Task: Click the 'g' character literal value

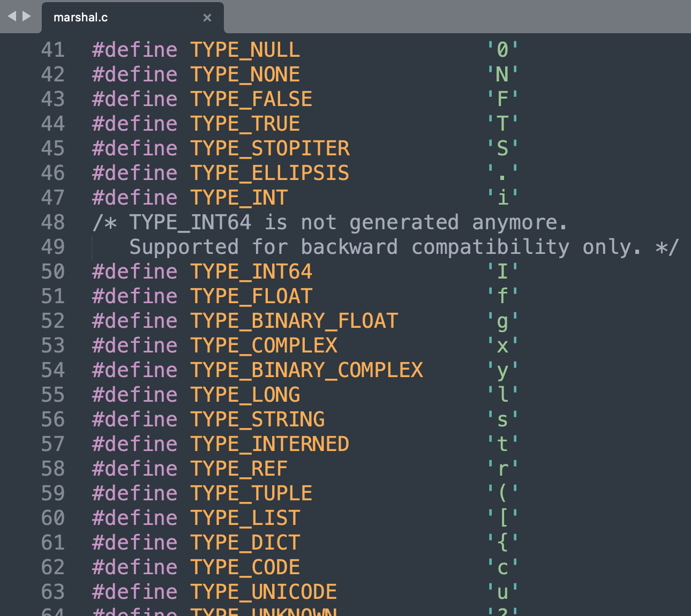Action: pos(502,321)
